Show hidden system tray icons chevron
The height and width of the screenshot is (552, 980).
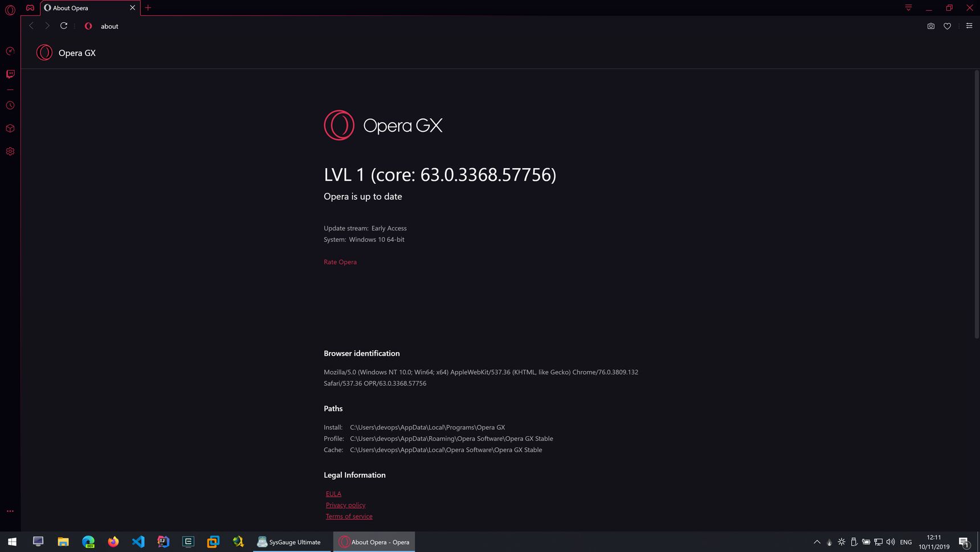click(x=816, y=542)
